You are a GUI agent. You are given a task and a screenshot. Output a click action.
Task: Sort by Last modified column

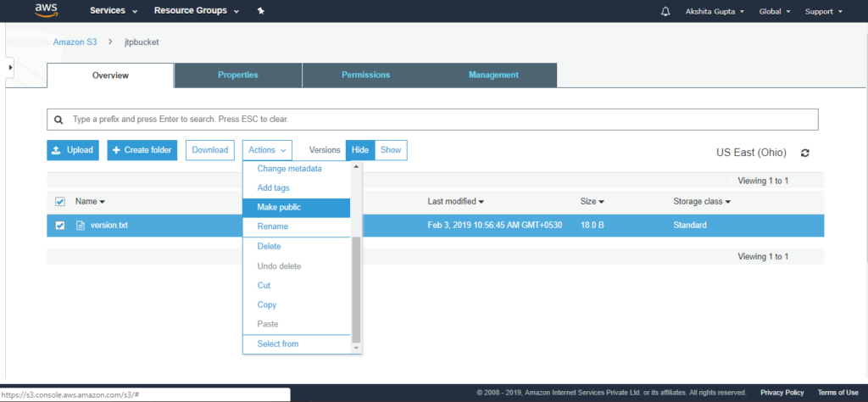(x=455, y=202)
